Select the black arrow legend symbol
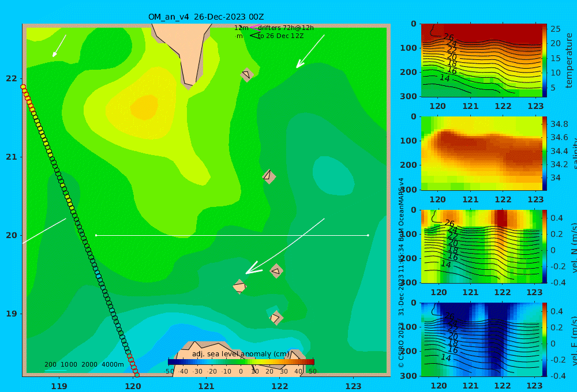 click(255, 36)
